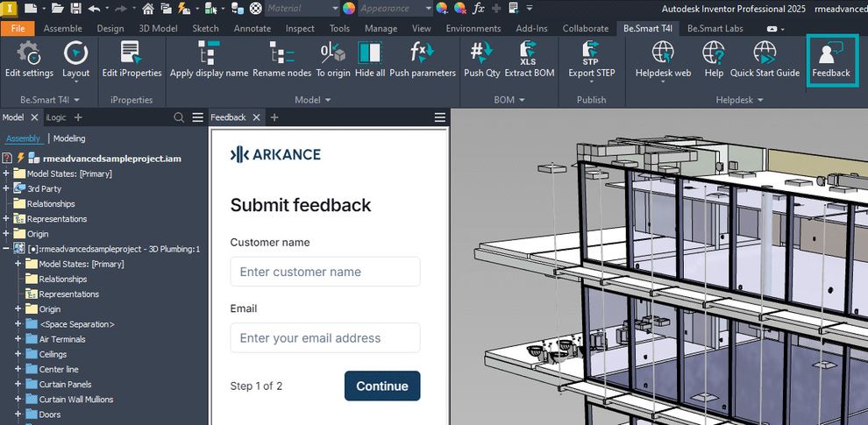Click the New file icon in quick access toolbar

31,8
